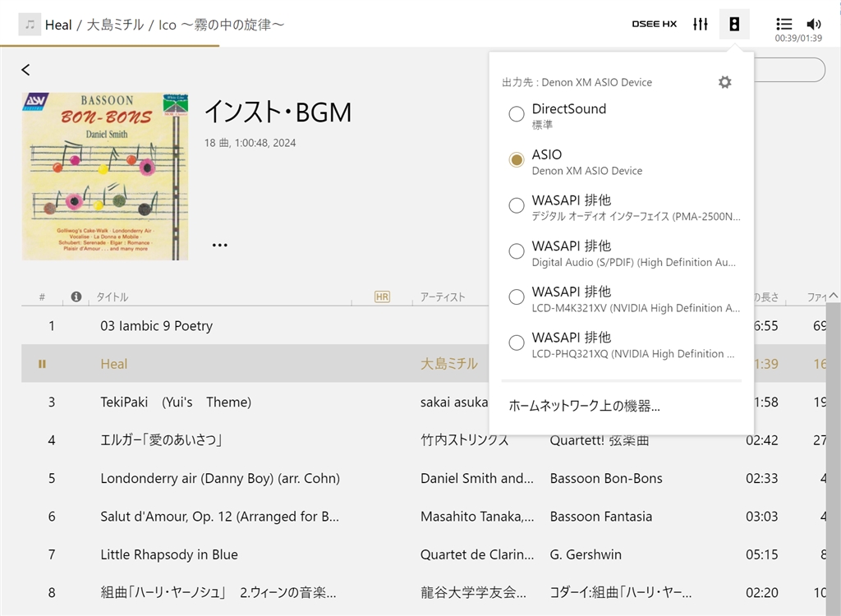The height and width of the screenshot is (616, 841).
Task: Click artist Quartet de Clarin...
Action: [x=477, y=554]
